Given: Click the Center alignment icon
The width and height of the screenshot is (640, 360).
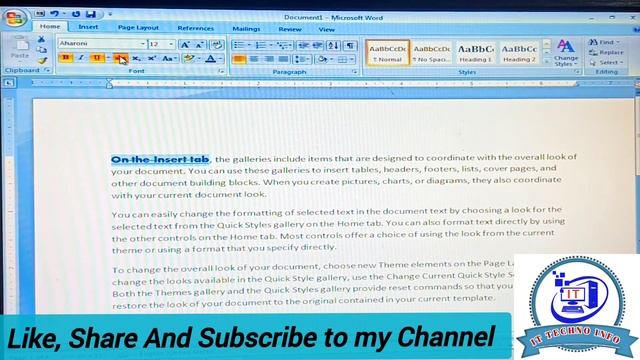Looking at the screenshot, I should tap(254, 60).
